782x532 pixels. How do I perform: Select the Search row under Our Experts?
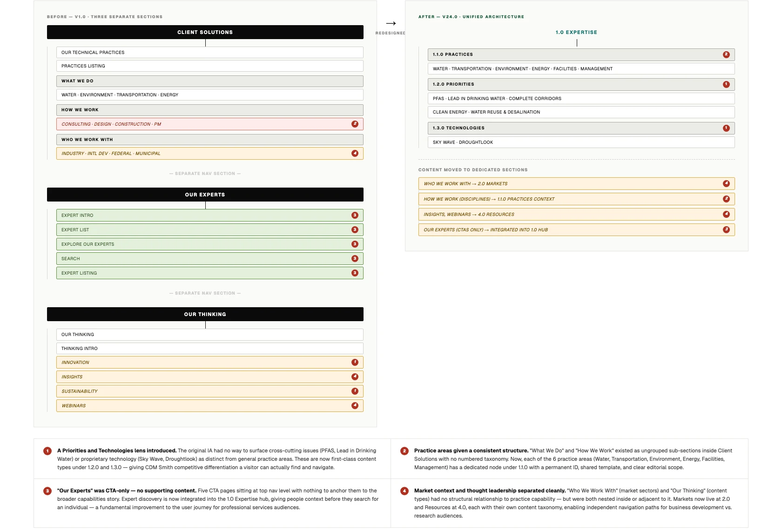pyautogui.click(x=210, y=258)
